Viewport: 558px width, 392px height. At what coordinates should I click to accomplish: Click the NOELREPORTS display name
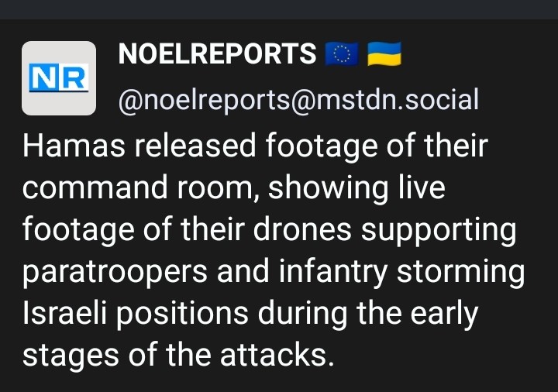click(x=217, y=55)
